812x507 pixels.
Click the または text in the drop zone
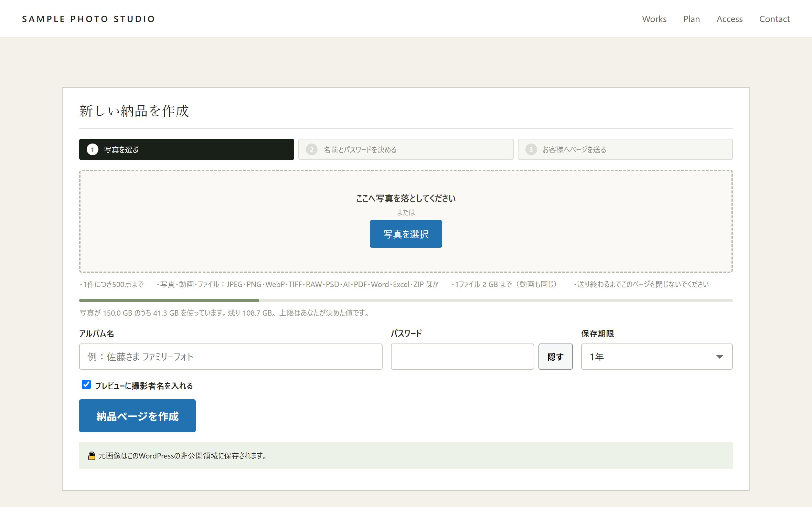click(406, 212)
